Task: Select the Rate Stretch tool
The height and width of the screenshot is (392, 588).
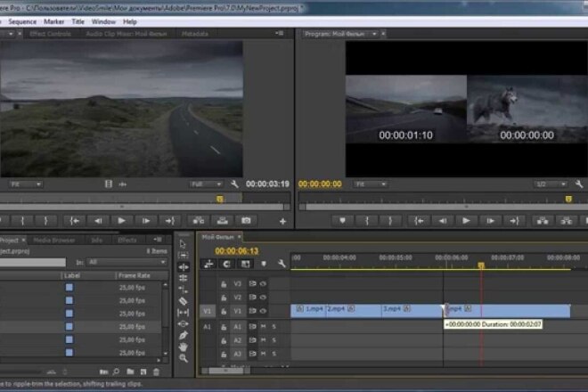Action: pyautogui.click(x=183, y=290)
